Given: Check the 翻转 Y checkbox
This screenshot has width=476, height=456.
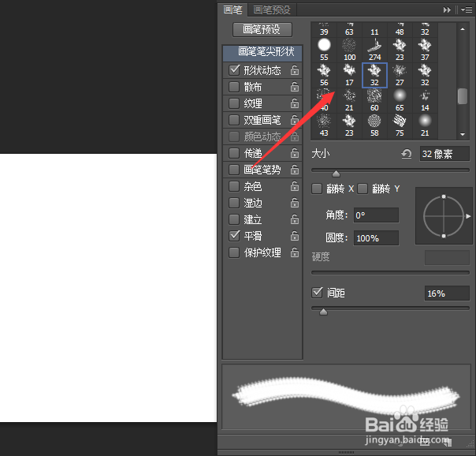Looking at the screenshot, I should tap(363, 189).
